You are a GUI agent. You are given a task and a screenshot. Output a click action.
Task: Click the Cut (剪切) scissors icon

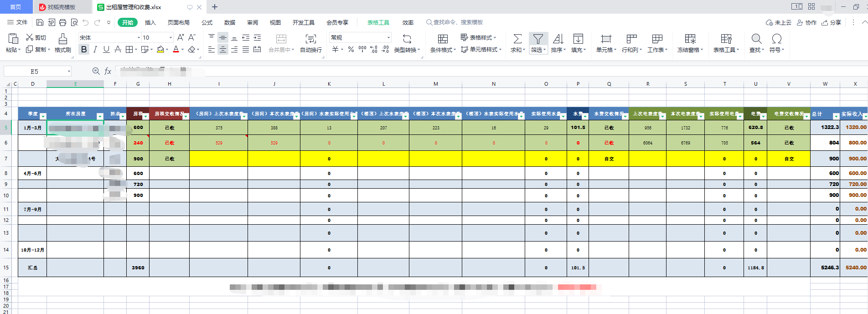pos(30,37)
